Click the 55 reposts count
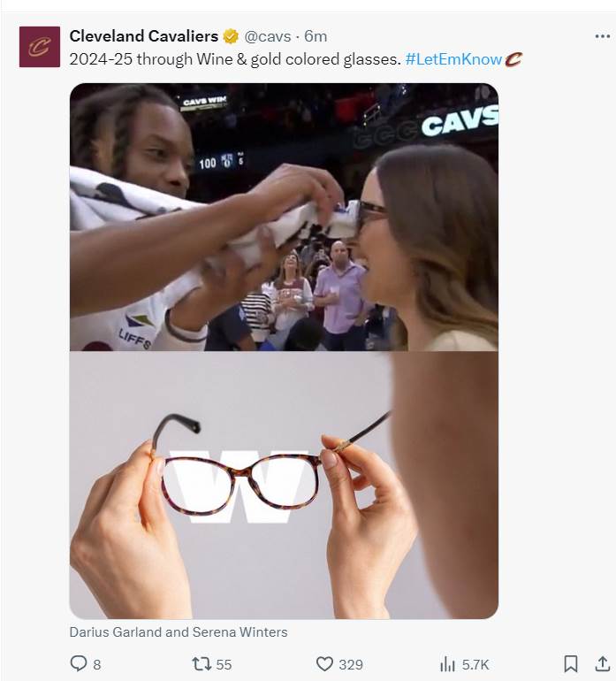The image size is (616, 681). click(224, 664)
